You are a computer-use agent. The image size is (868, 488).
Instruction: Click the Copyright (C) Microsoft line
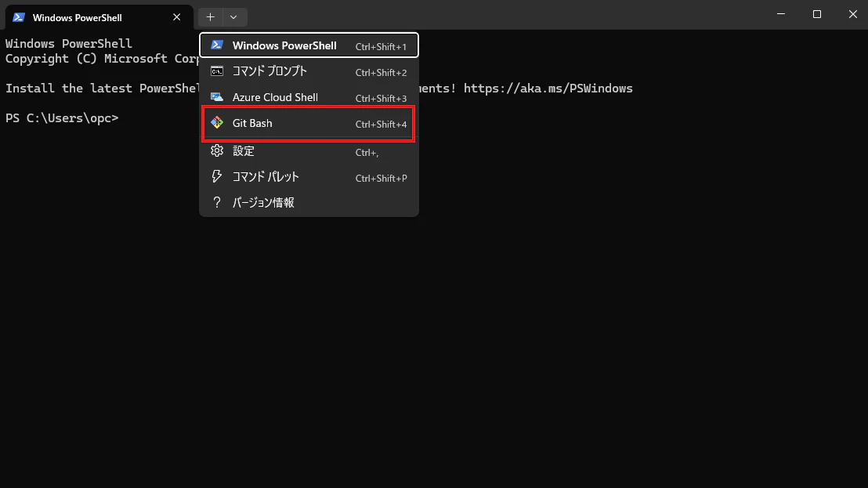tap(103, 59)
